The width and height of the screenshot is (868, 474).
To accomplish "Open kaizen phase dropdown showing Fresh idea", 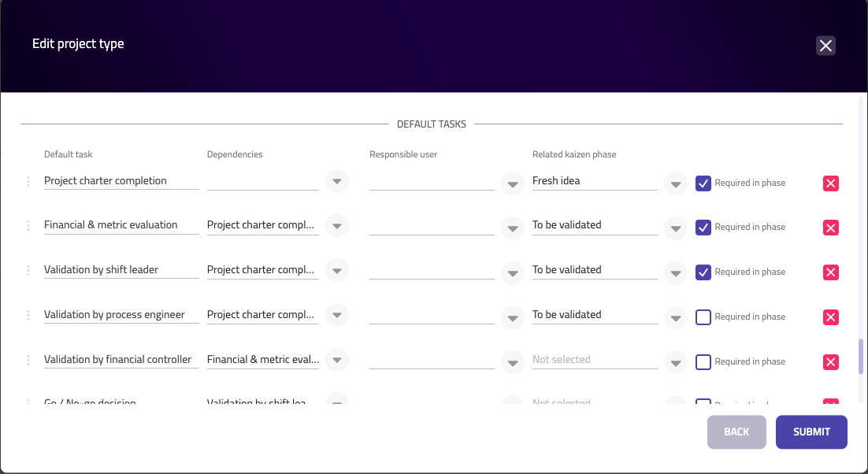I will click(x=676, y=184).
